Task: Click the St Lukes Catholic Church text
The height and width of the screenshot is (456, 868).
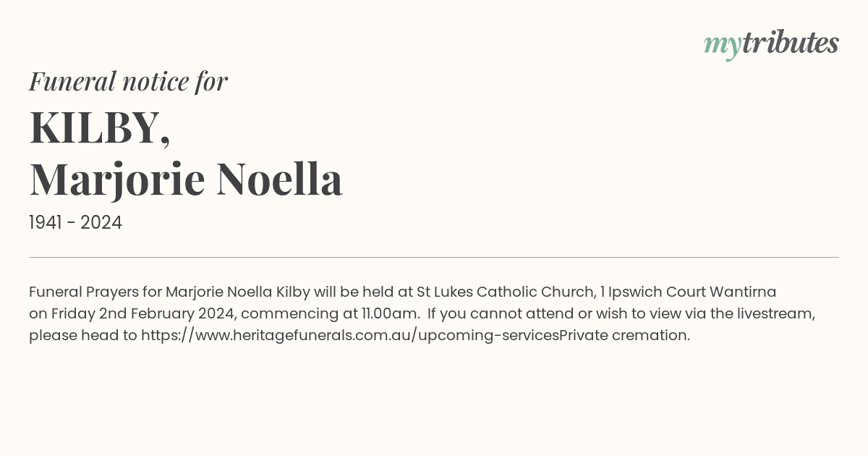Action: coord(505,292)
